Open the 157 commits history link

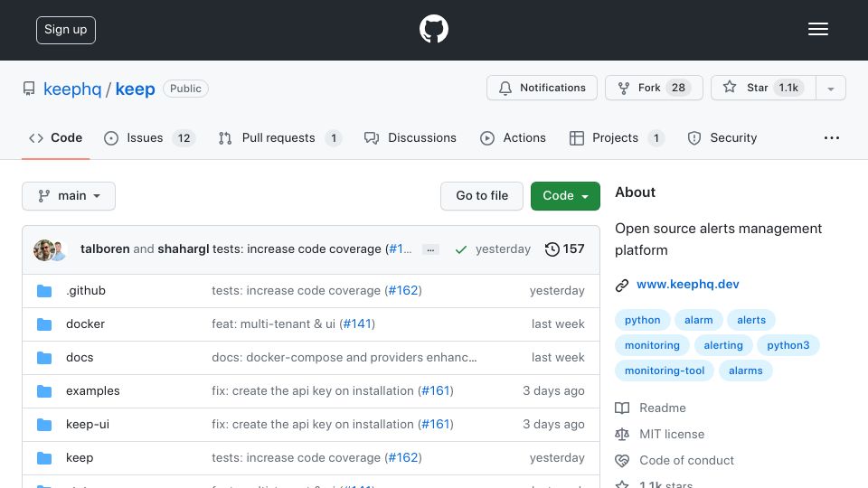564,249
